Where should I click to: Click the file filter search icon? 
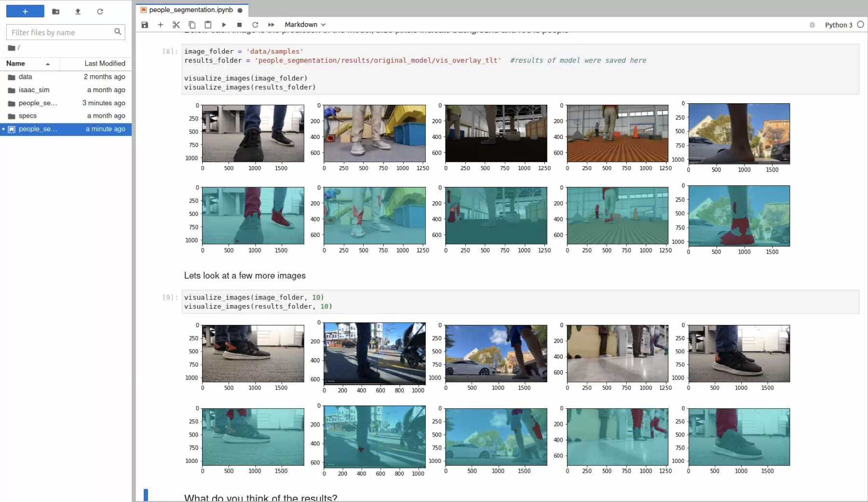(x=118, y=32)
